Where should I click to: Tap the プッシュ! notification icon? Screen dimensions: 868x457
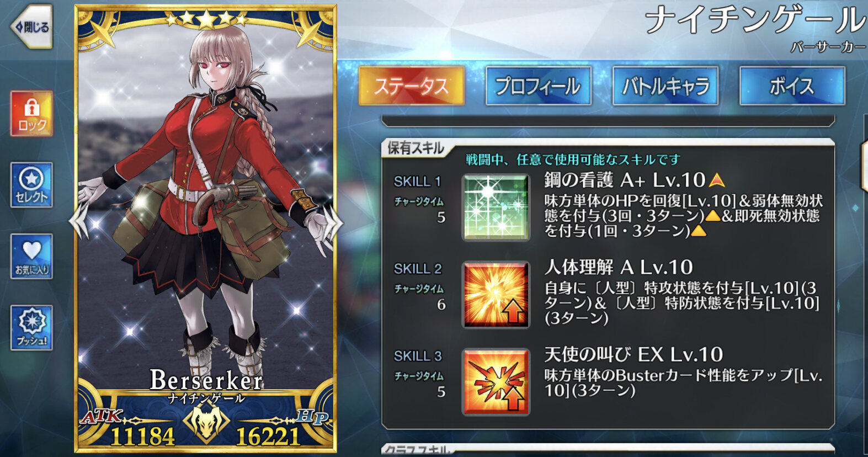[31, 328]
